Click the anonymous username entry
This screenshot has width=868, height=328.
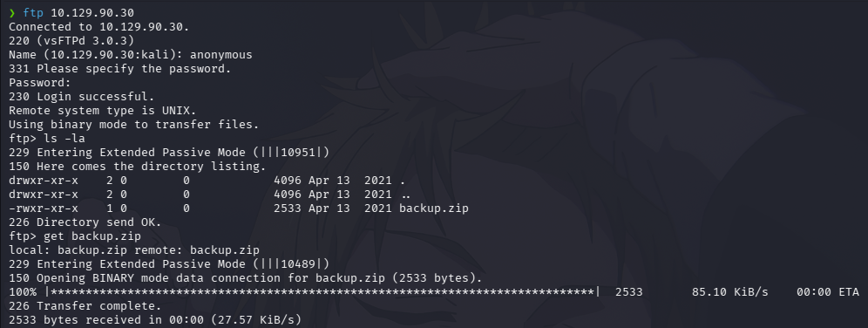220,55
